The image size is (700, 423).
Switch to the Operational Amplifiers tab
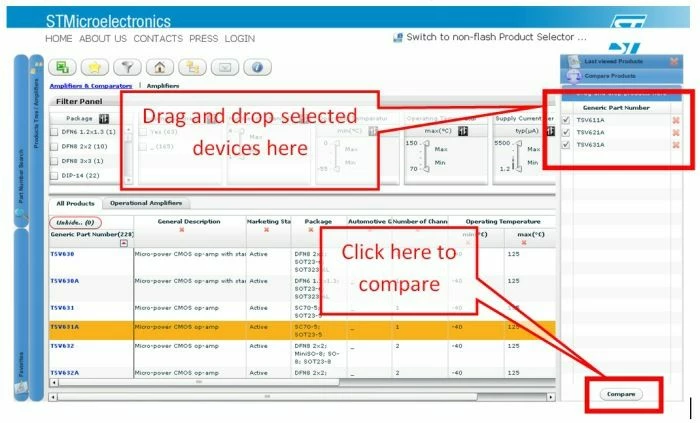pos(146,203)
